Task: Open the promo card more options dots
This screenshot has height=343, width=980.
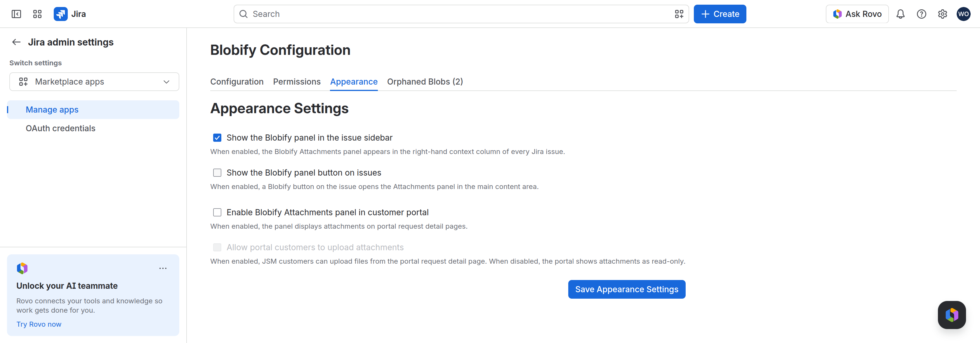Action: [x=163, y=268]
